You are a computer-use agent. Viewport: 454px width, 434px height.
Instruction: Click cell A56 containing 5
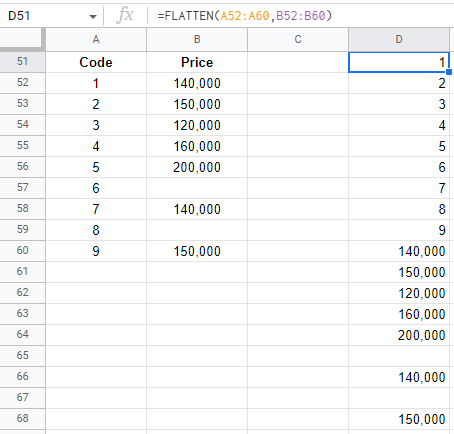pos(96,167)
